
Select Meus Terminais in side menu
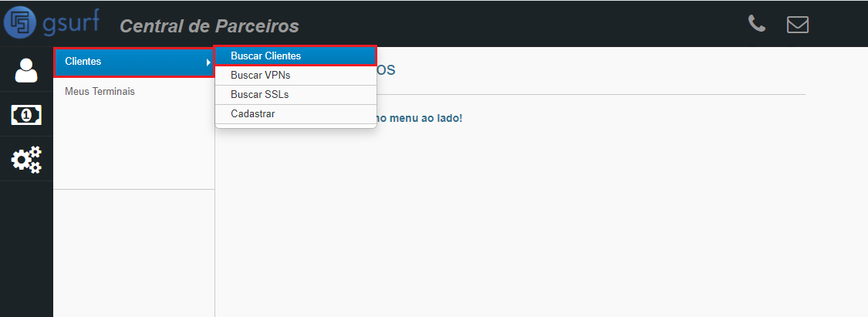click(x=100, y=91)
